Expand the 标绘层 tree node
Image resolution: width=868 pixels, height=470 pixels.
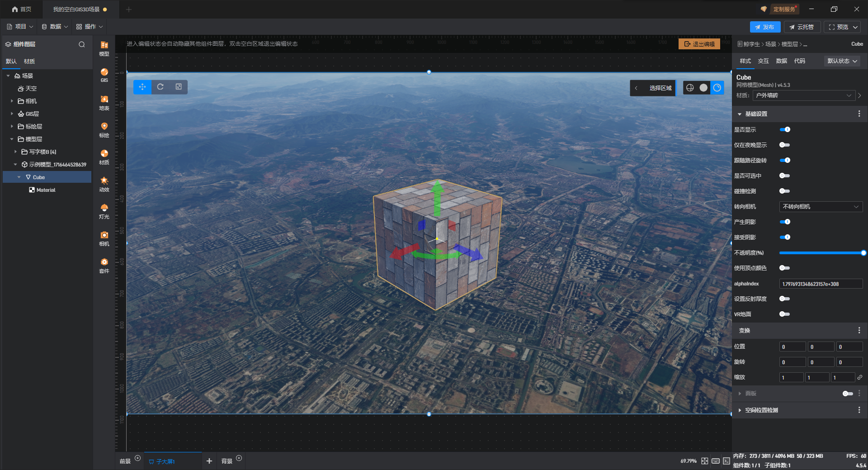tap(12, 126)
